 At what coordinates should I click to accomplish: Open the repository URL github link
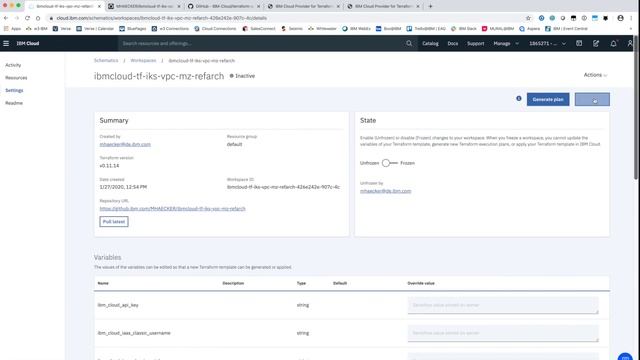pos(173,209)
